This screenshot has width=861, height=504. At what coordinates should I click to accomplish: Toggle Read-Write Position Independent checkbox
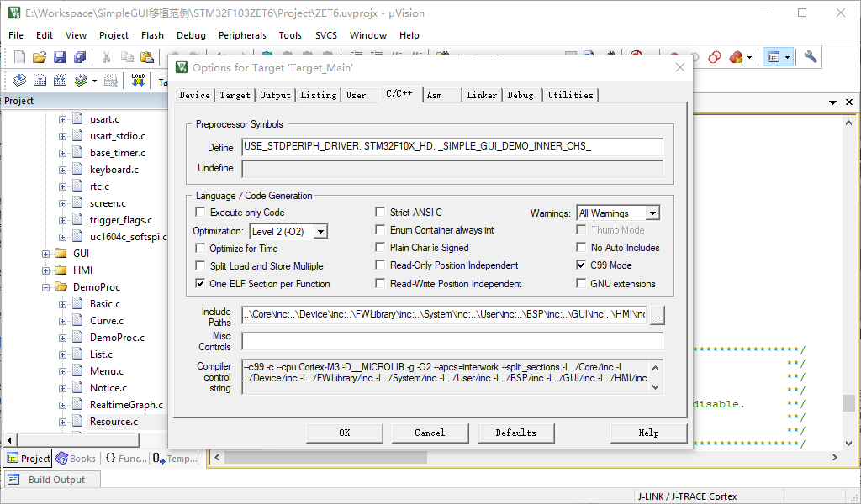[x=380, y=283]
